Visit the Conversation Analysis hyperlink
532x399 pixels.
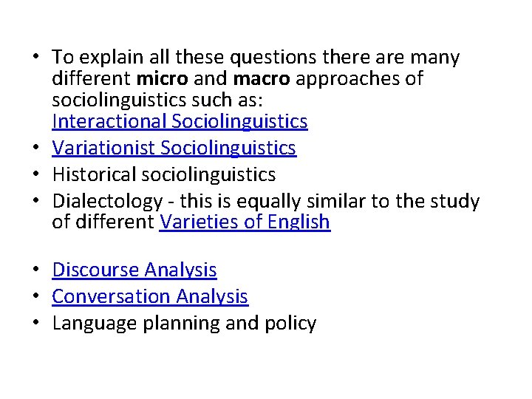click(x=150, y=297)
